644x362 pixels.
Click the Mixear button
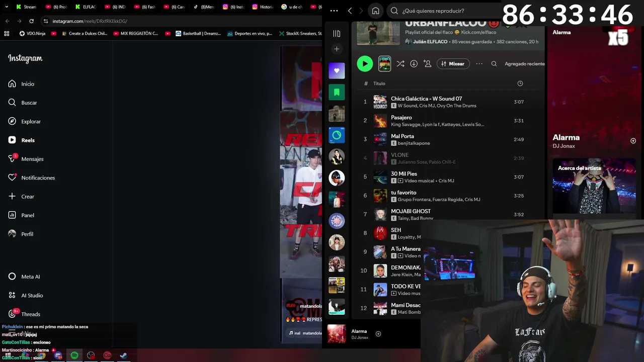(453, 64)
